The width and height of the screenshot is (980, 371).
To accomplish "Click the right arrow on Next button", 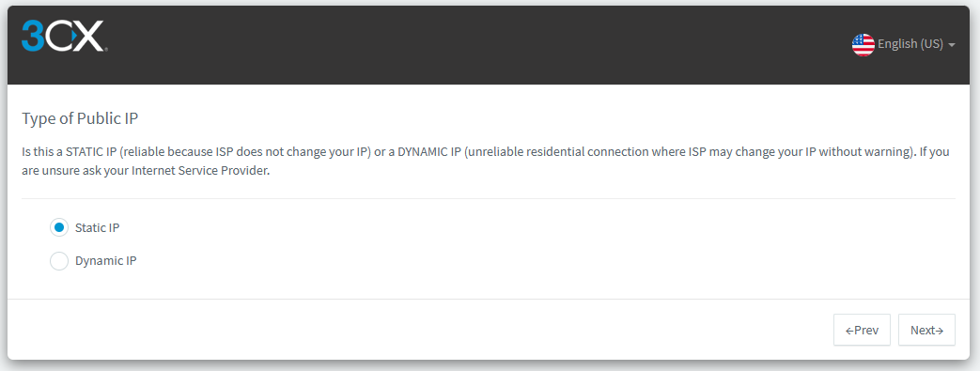I will click(x=940, y=331).
